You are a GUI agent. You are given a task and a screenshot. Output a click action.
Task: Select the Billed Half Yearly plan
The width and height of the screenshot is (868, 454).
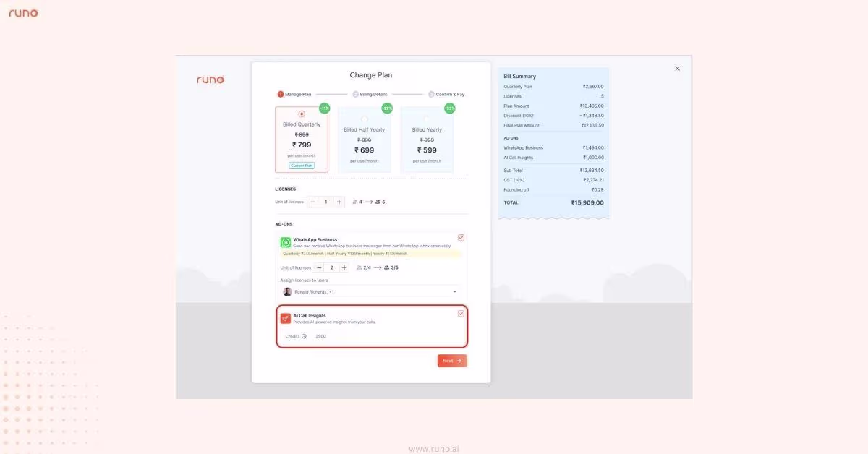click(364, 139)
